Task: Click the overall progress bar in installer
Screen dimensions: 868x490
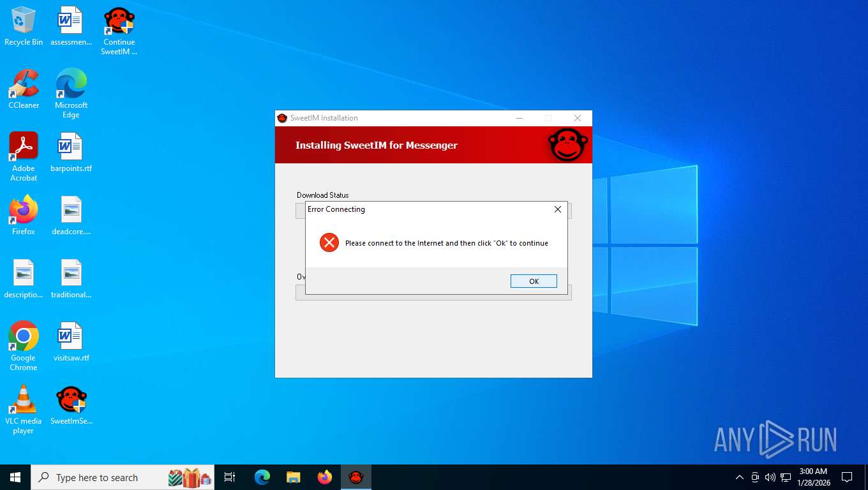Action: coord(433,292)
